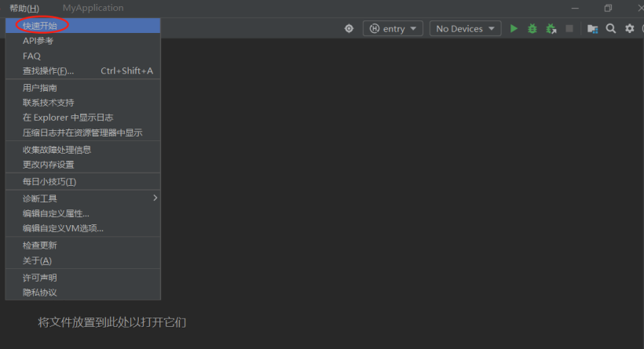This screenshot has height=349, width=644.
Task: Click 联系技术支持 menu item
Action: tap(83, 103)
